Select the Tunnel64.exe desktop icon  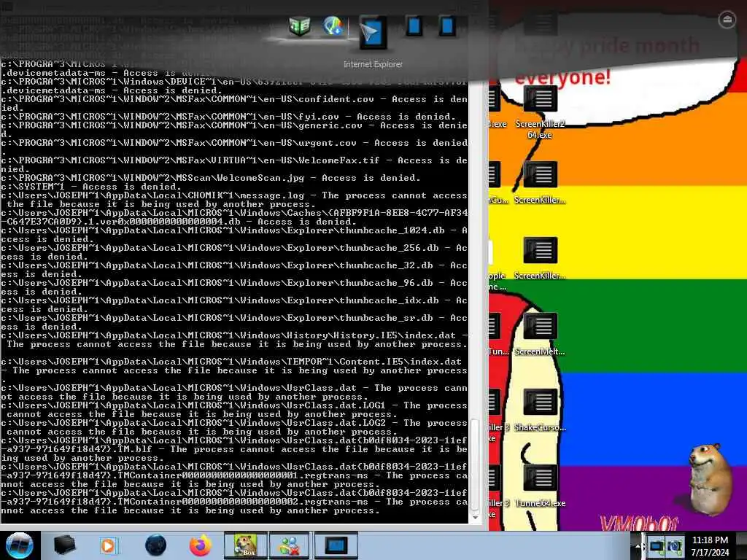tap(540, 486)
